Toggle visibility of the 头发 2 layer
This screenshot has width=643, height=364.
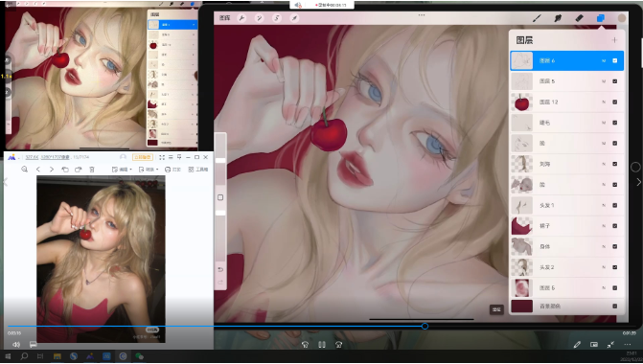click(x=614, y=267)
